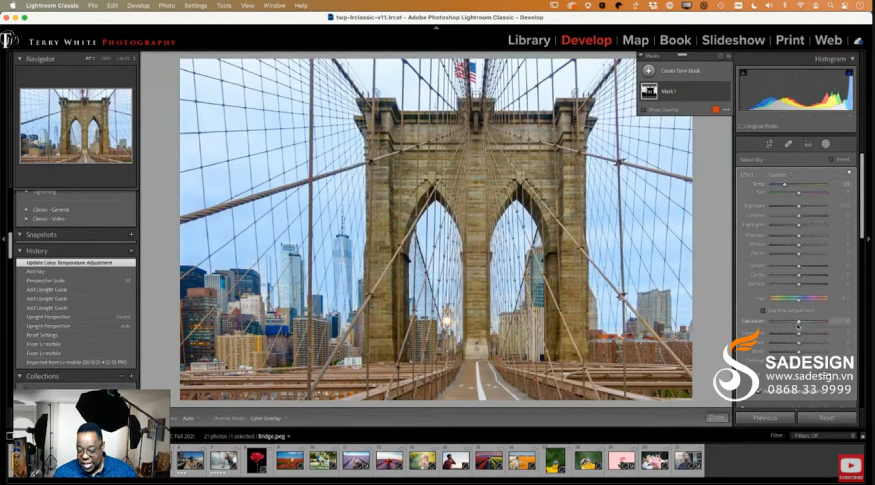Select the Healing tool bandage icon
The image size is (875, 485).
click(788, 144)
